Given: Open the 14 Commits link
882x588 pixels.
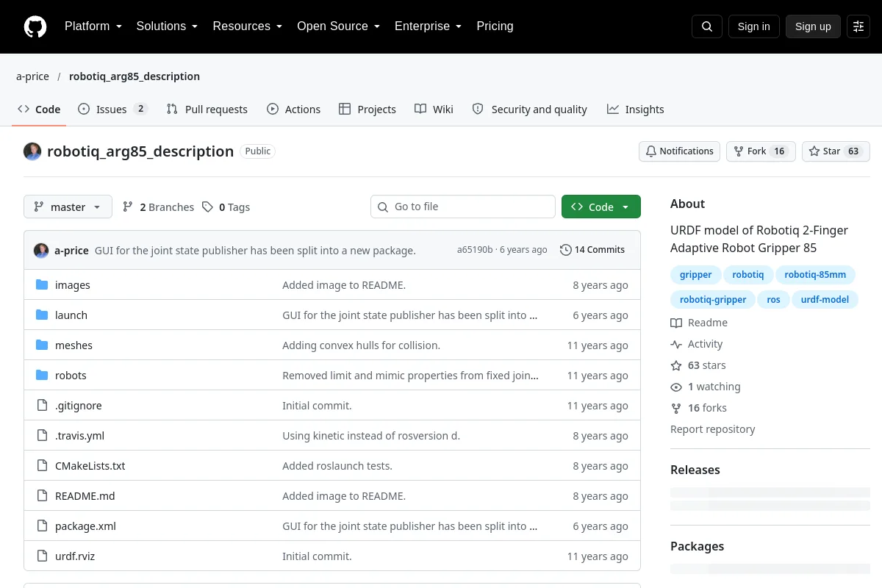Looking at the screenshot, I should [592, 250].
